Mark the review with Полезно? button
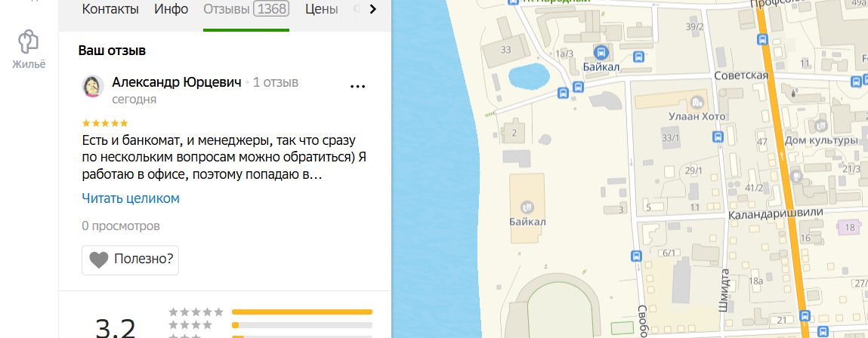868x338 pixels. pyautogui.click(x=130, y=260)
